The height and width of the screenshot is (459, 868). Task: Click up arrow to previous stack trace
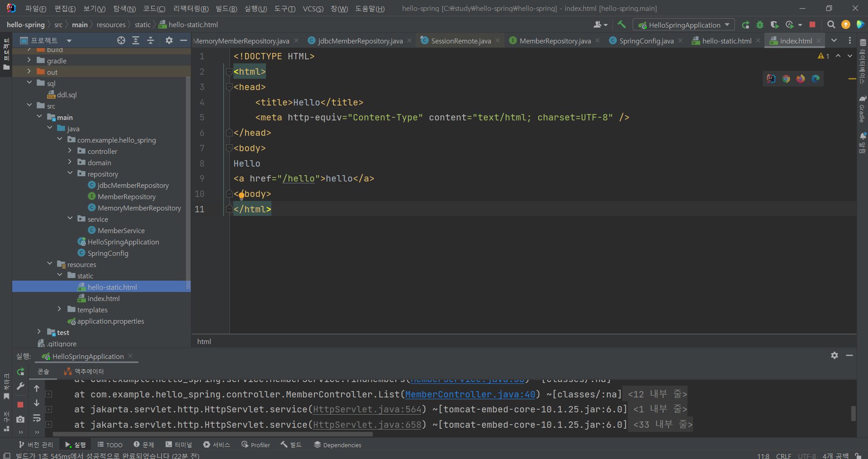37,388
